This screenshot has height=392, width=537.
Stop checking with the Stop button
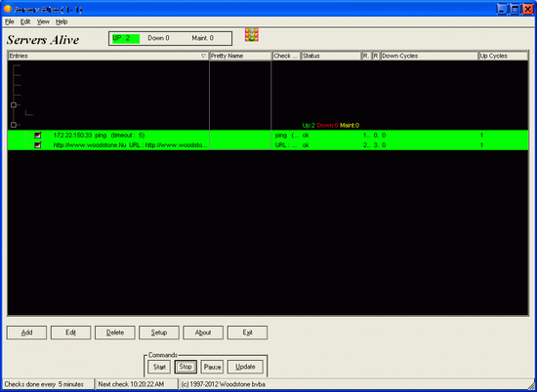tap(186, 367)
